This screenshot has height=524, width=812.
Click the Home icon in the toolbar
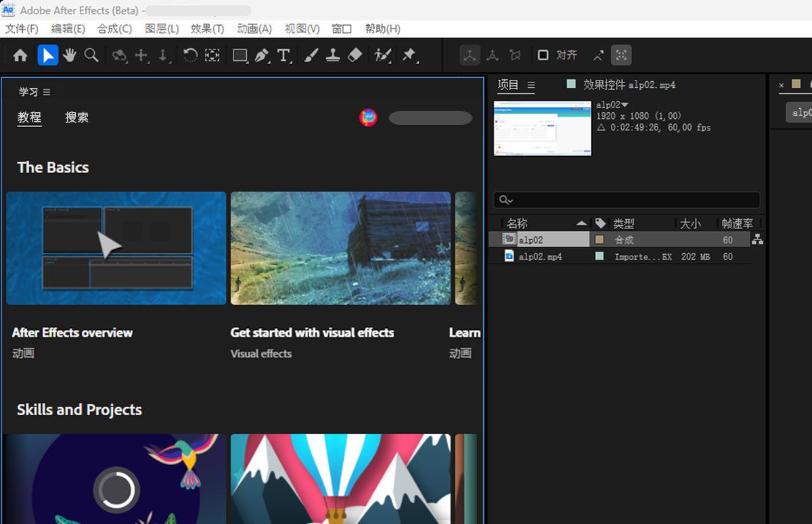coord(20,55)
